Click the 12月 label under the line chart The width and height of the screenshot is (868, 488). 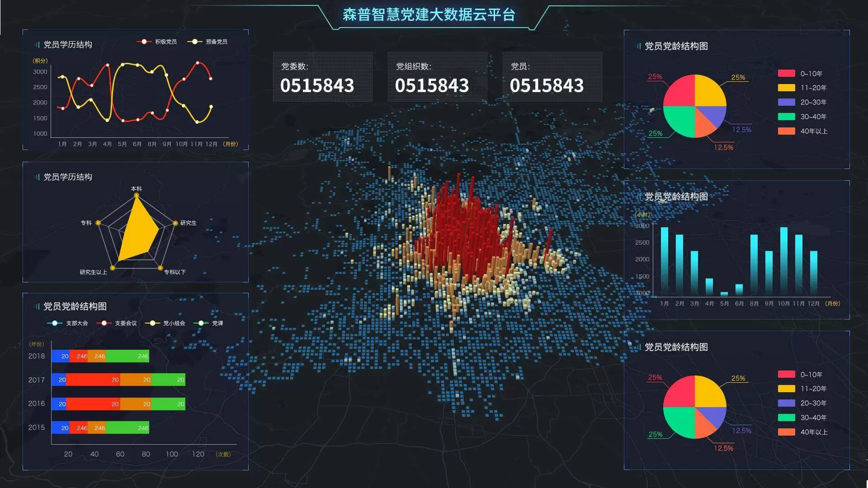(x=211, y=144)
